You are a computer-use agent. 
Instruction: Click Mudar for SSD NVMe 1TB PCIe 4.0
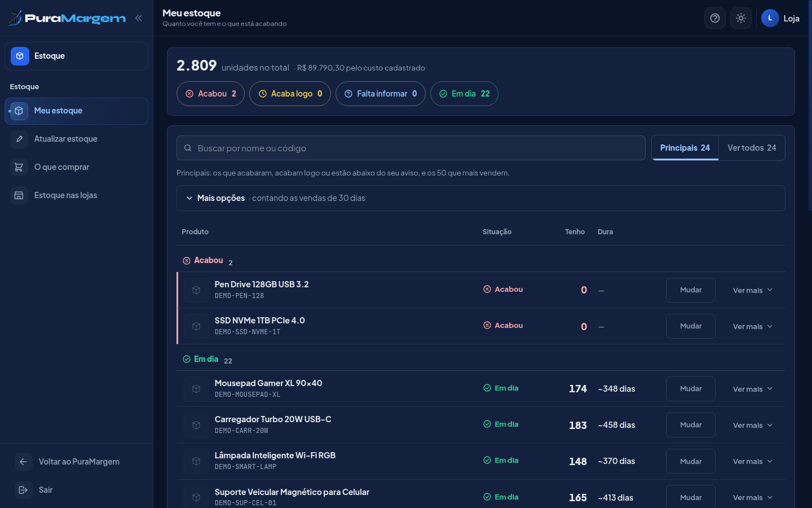(x=691, y=326)
